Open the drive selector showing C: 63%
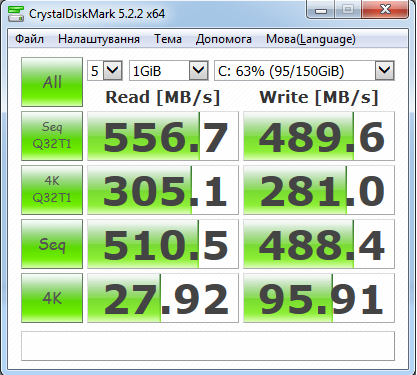 click(x=304, y=71)
